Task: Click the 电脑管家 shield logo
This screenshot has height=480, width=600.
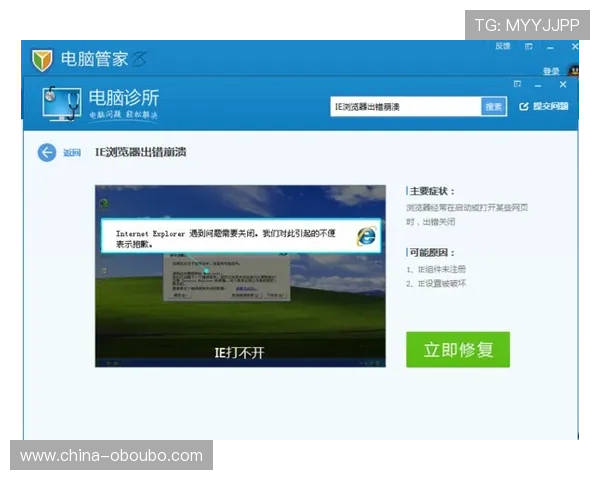Action: point(42,60)
